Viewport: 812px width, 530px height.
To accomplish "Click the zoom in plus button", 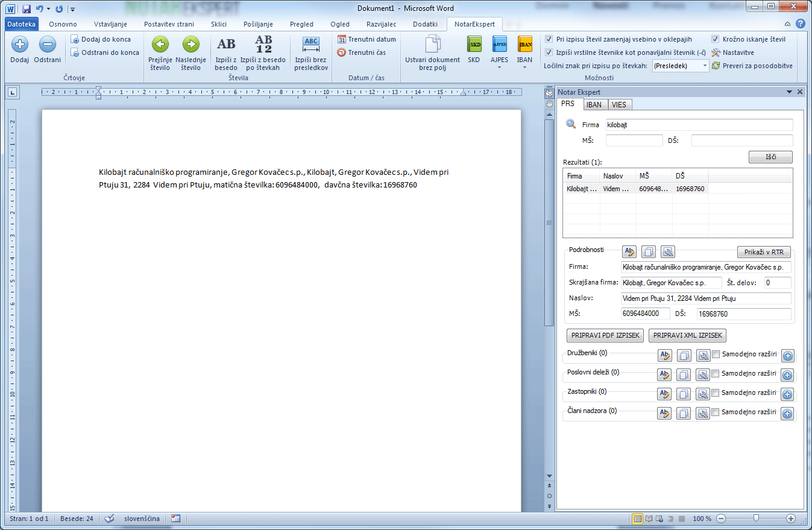I will 791,519.
